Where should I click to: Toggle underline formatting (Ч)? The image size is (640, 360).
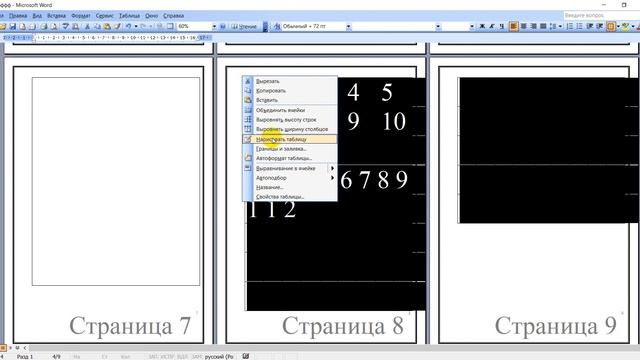pos(502,27)
